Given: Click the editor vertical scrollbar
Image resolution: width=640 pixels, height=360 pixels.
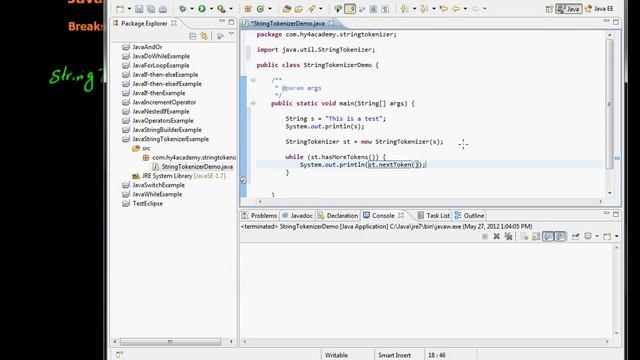Looking at the screenshot, I should [609, 104].
